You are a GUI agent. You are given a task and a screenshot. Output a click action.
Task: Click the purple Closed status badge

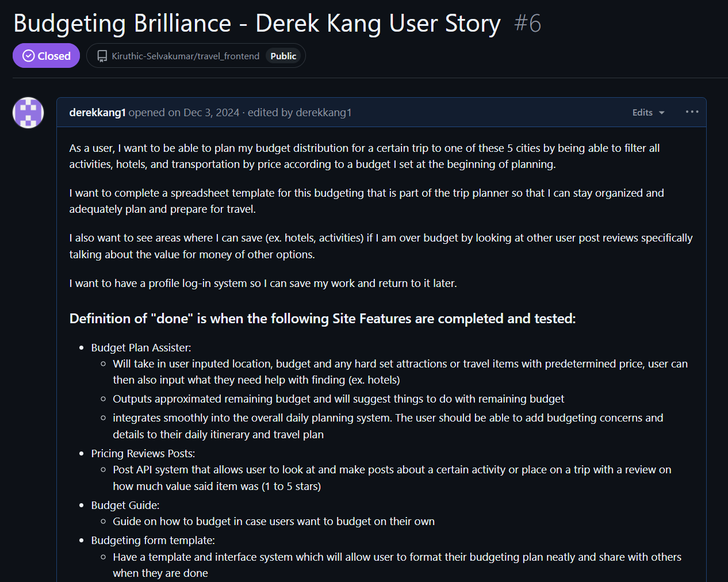(46, 56)
